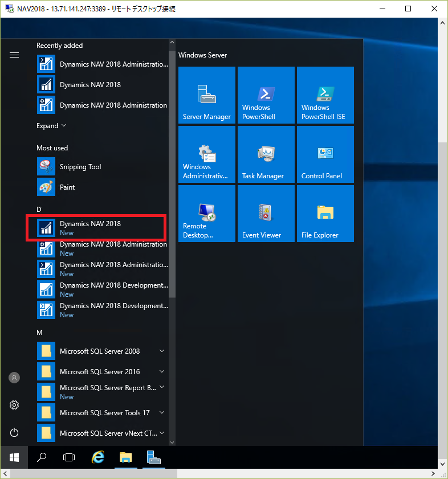Open Snipping Tool
The image size is (448, 479).
(x=103, y=167)
